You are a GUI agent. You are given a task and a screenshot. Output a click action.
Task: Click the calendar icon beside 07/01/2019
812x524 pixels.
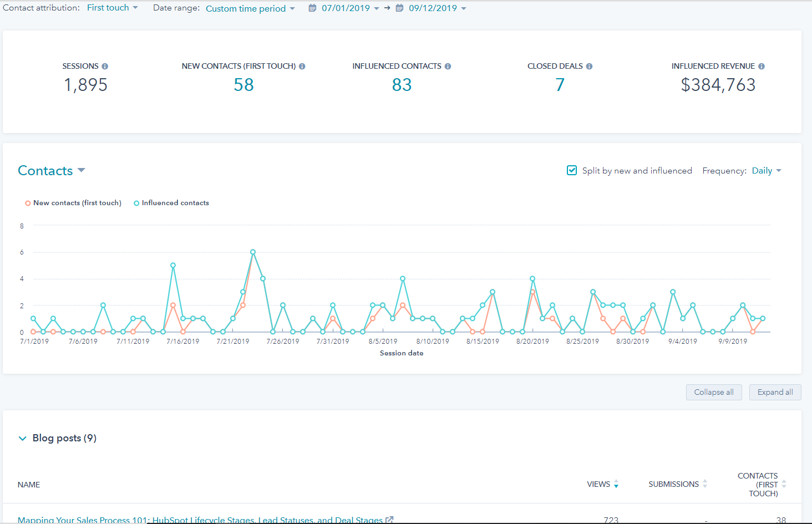(312, 8)
